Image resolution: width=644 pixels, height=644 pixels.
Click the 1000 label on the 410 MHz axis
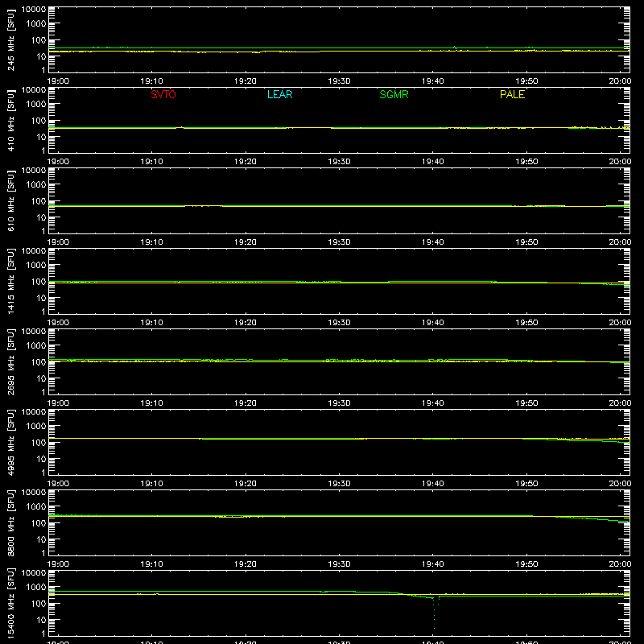click(36, 105)
